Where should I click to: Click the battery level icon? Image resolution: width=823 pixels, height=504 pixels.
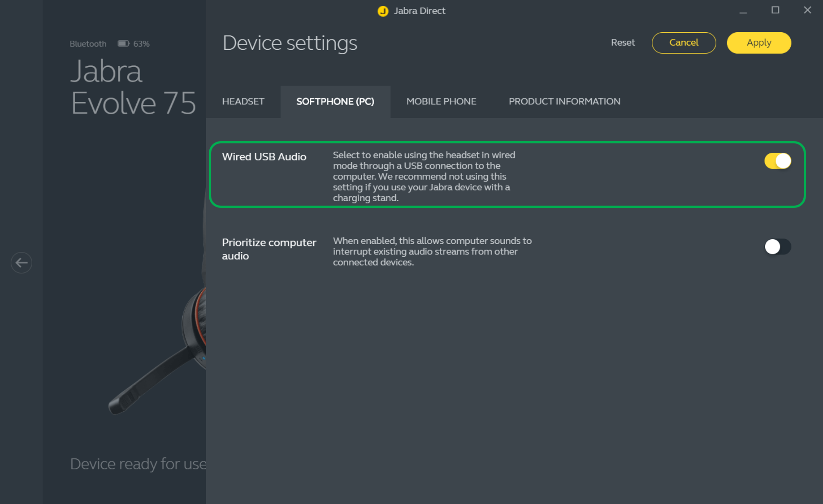pyautogui.click(x=123, y=43)
